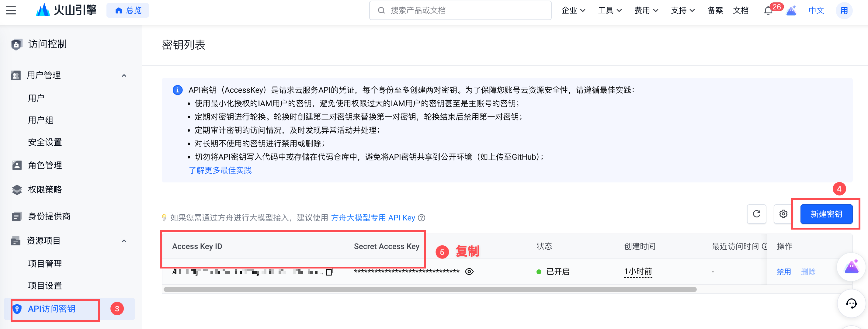
Task: Collapse the 用户管理 section
Action: coord(124,75)
